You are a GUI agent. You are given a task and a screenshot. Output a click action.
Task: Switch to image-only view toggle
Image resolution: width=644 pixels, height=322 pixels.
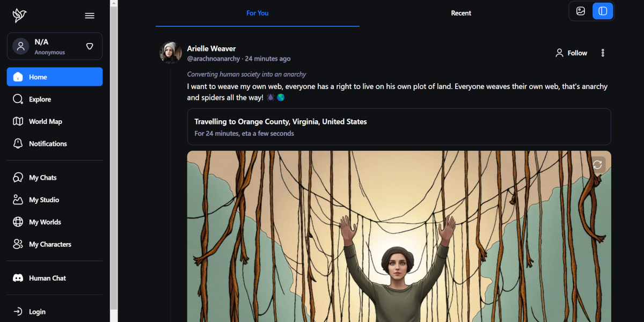pos(581,11)
